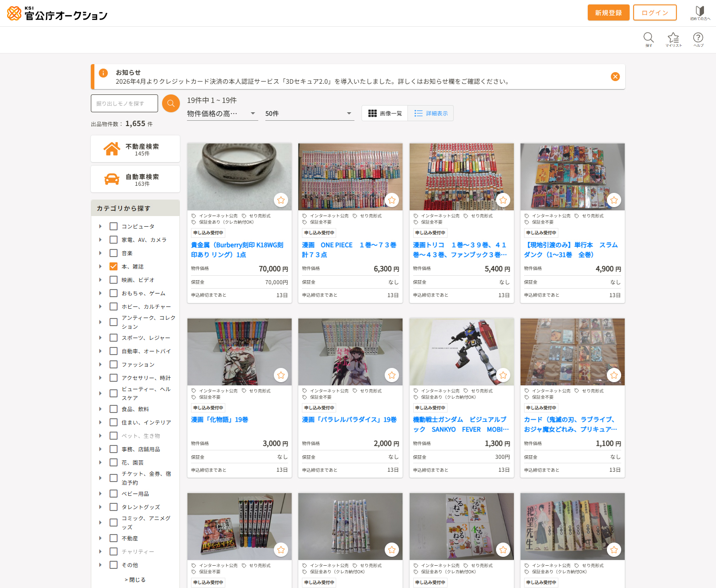Click the カテゴリから探す header
The width and height of the screenshot is (716, 588).
135,208
